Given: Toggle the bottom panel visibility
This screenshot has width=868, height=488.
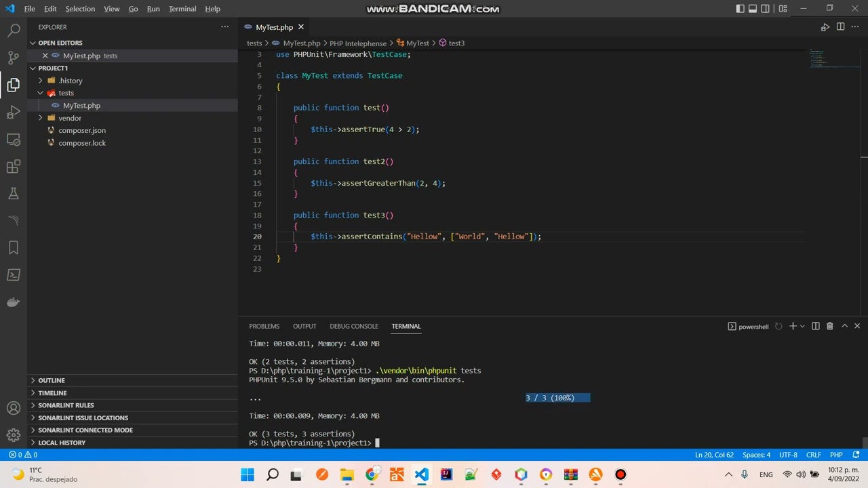Looking at the screenshot, I should coord(753,9).
